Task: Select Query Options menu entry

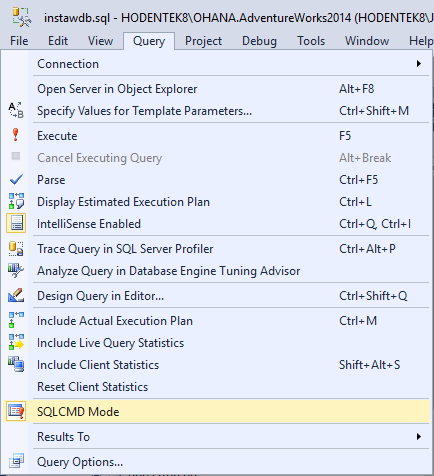Action: point(216,462)
